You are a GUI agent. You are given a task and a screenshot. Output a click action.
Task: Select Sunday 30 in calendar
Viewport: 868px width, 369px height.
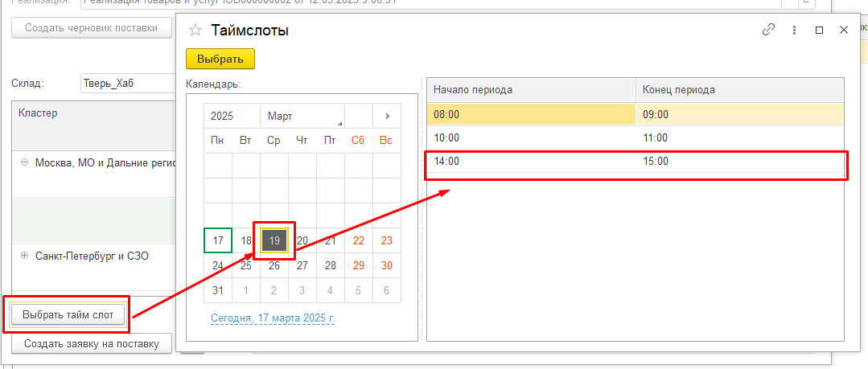[x=387, y=265]
